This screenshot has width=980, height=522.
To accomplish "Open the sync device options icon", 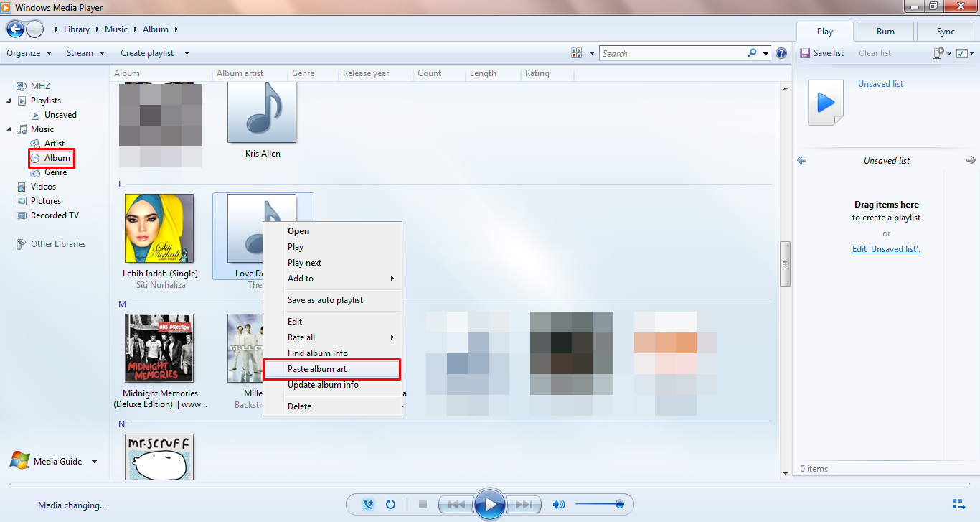I will tap(939, 53).
